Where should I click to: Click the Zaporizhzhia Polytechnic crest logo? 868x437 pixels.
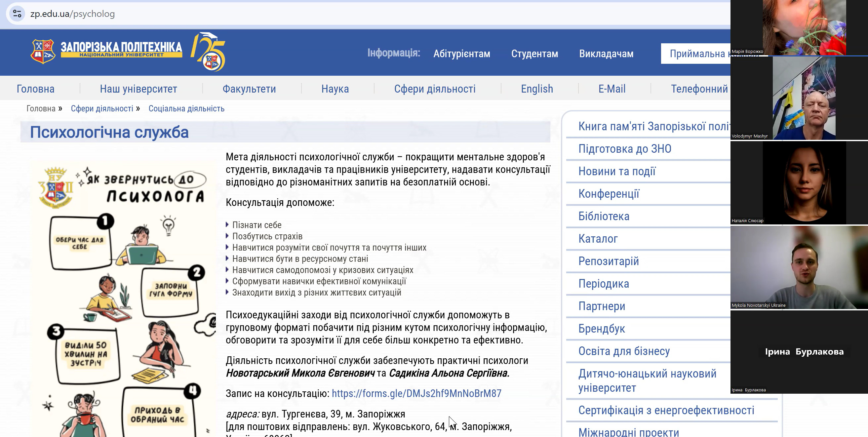[43, 51]
